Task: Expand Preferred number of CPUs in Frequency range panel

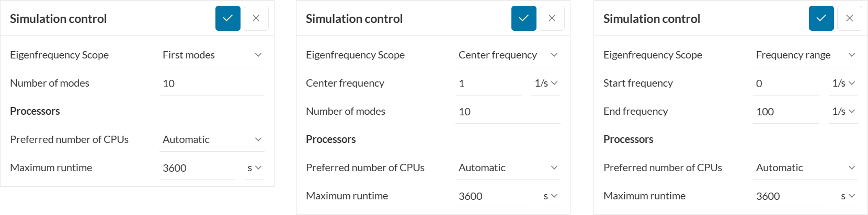Action: (x=805, y=168)
